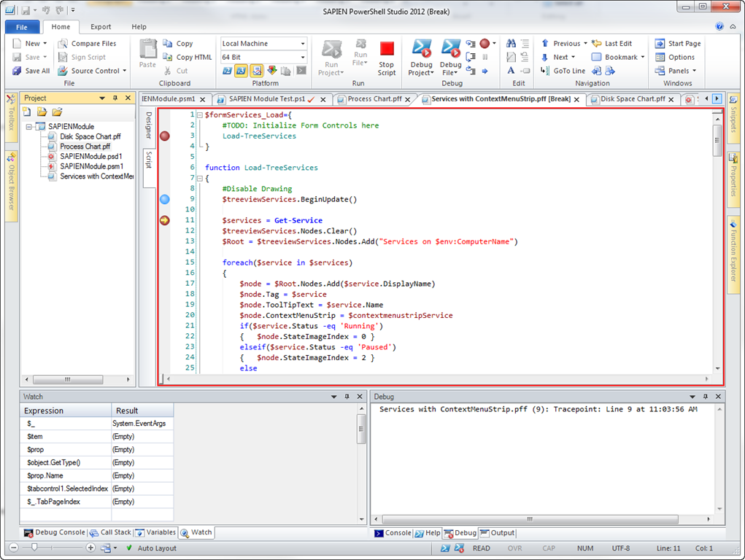Switch to the Export ribbon tab
The height and width of the screenshot is (560, 745).
click(x=101, y=27)
